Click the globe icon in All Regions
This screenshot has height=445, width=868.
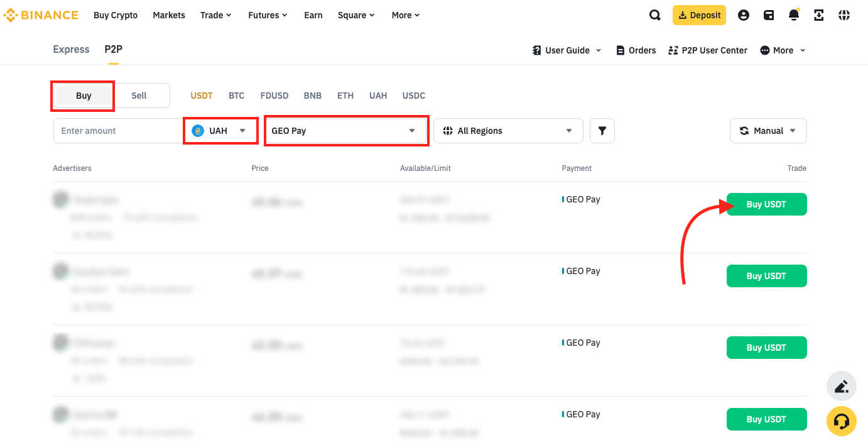pos(448,131)
